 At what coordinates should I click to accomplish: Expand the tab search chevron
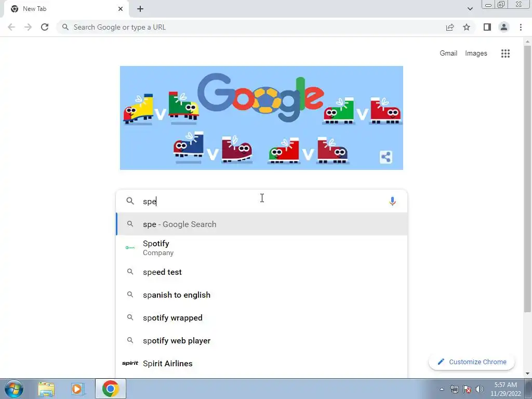pyautogui.click(x=470, y=9)
